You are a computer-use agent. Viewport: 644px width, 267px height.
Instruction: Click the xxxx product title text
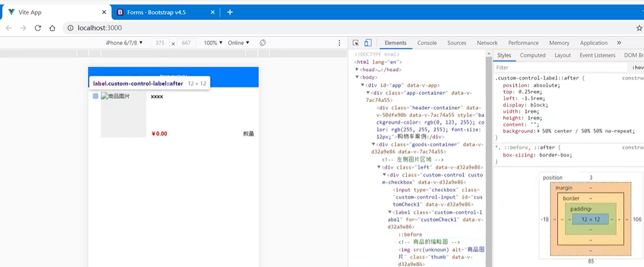coord(157,97)
